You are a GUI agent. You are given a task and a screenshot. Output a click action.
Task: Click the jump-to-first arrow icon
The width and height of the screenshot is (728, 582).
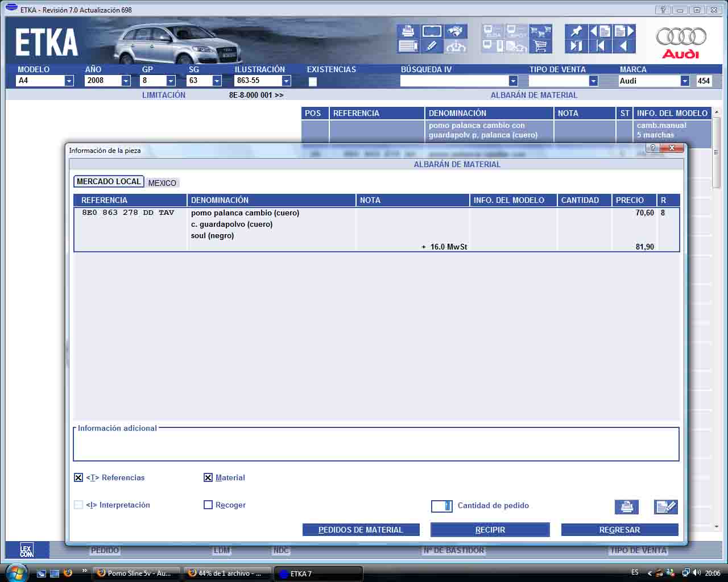click(600, 46)
